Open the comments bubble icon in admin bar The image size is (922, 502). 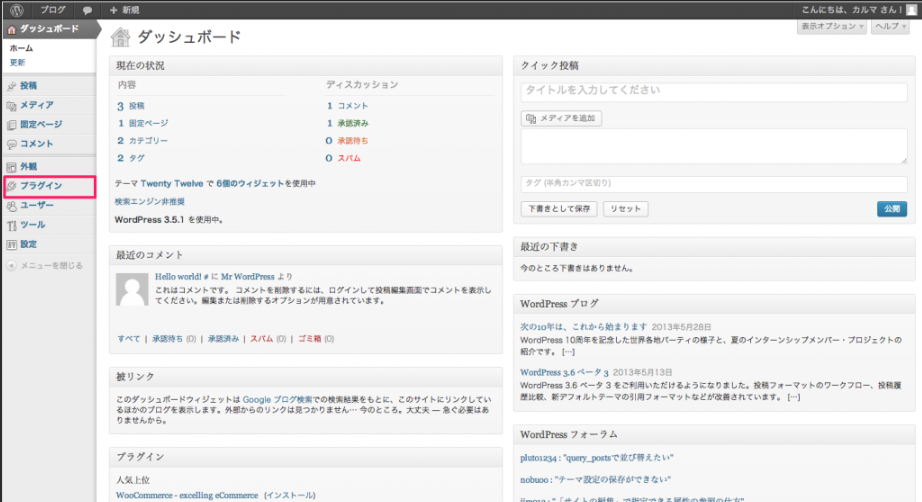tap(87, 10)
